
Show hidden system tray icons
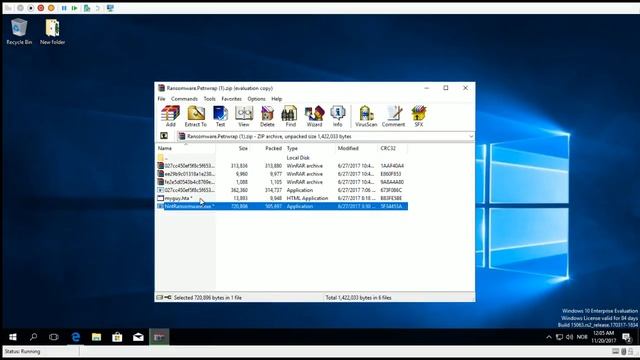click(549, 337)
